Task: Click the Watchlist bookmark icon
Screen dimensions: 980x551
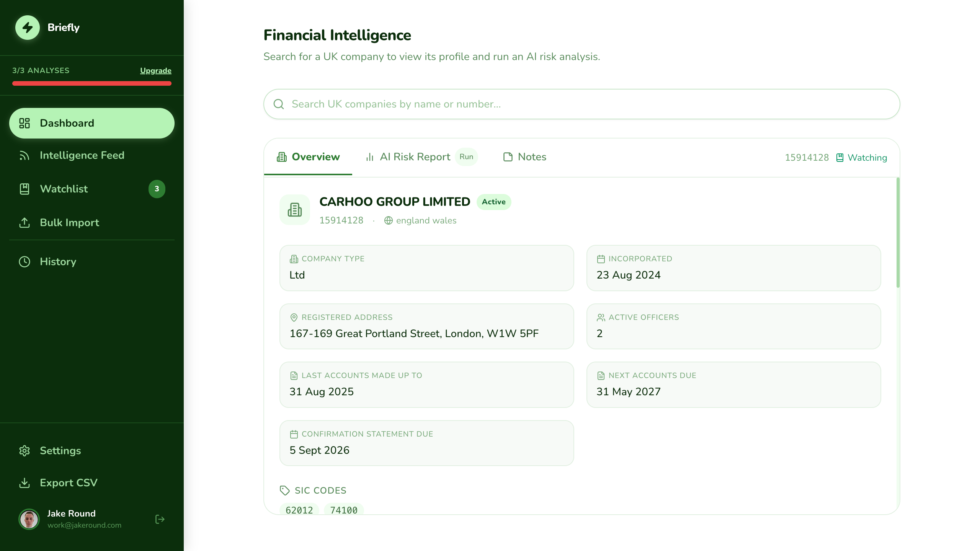Action: (x=24, y=189)
